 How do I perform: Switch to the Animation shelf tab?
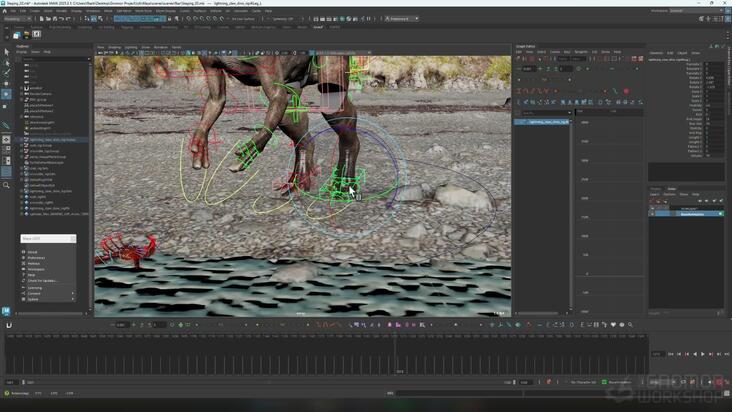[147, 27]
